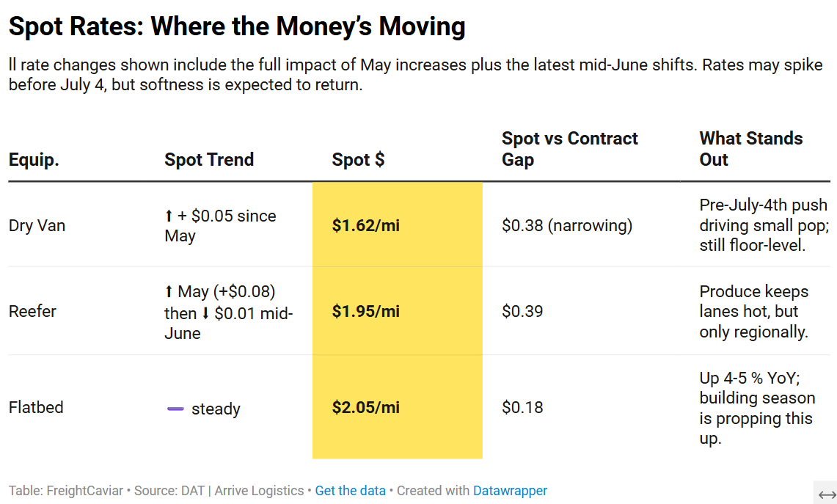Click the $0.38 (narrowing) gap cell
This screenshot has height=504, width=837.
(x=566, y=225)
